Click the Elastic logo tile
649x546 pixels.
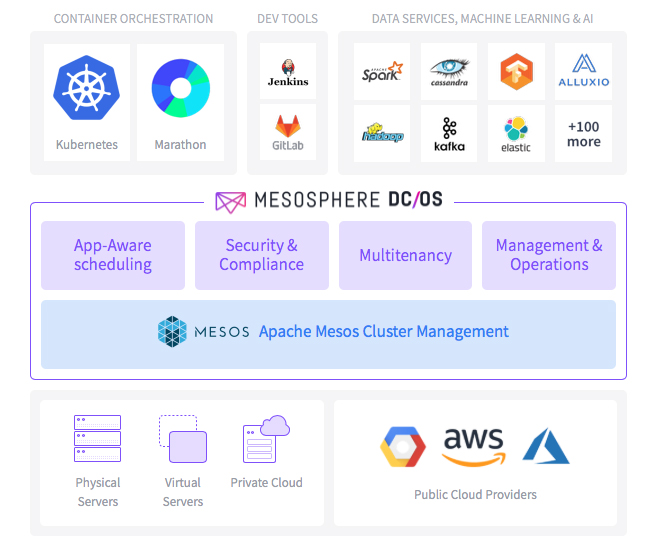(x=517, y=133)
